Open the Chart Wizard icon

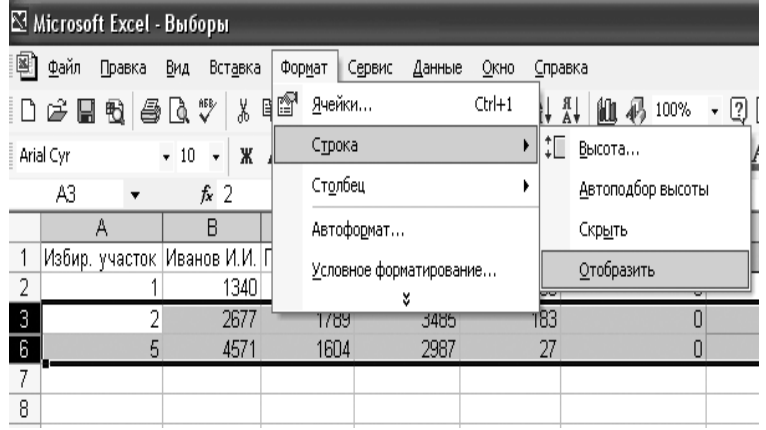click(x=607, y=110)
